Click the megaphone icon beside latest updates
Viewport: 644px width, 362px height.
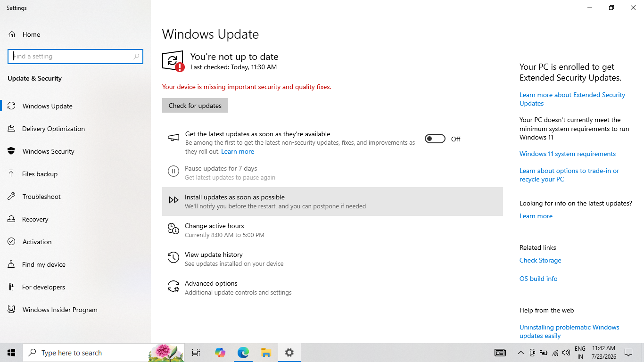point(173,138)
